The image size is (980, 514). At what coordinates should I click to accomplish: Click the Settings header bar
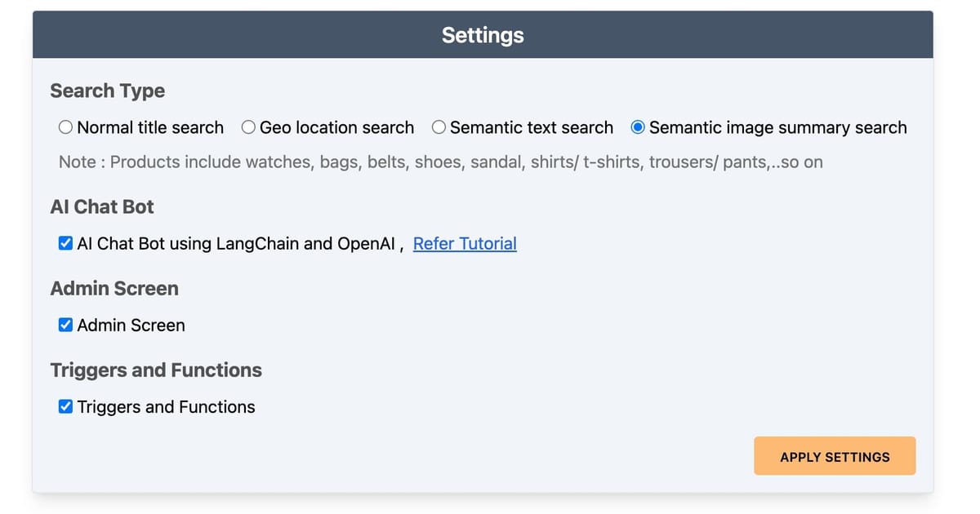(x=483, y=34)
